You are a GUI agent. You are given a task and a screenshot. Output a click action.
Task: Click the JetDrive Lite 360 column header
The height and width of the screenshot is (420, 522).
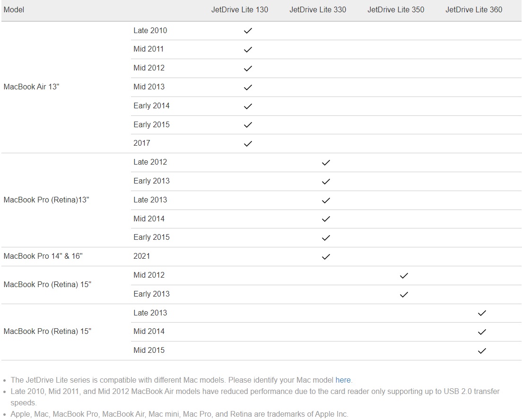pyautogui.click(x=474, y=9)
